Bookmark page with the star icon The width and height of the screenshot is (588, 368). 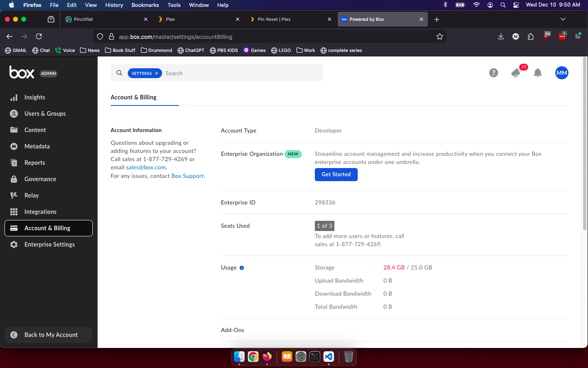439,36
